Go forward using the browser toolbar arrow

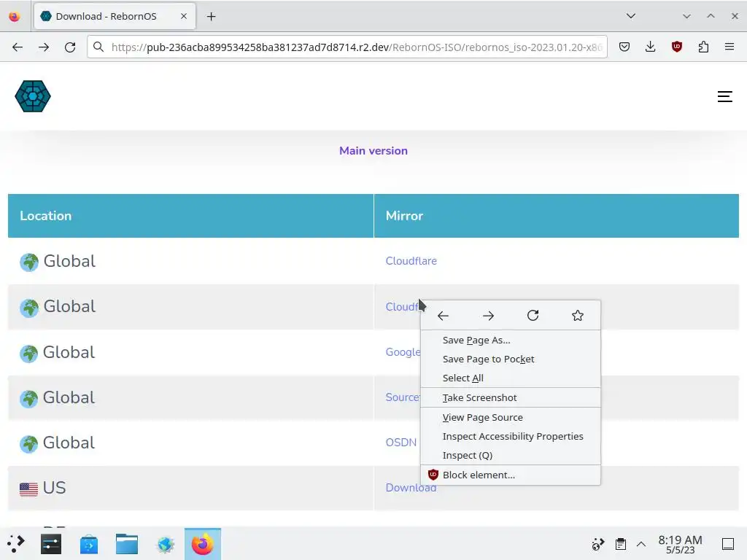tap(44, 47)
